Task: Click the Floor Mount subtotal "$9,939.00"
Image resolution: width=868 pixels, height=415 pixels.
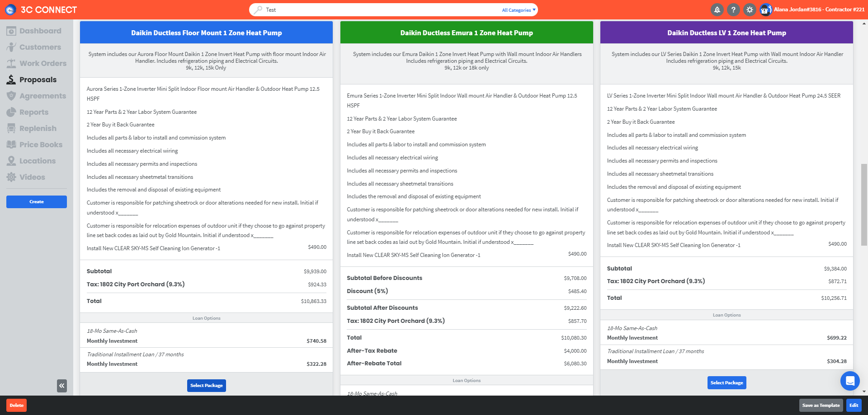Action: pyautogui.click(x=315, y=271)
